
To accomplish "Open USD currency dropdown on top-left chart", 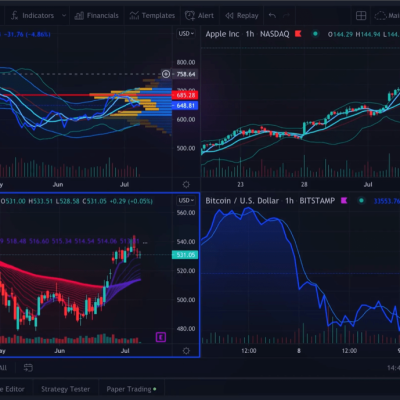I will 186,34.
